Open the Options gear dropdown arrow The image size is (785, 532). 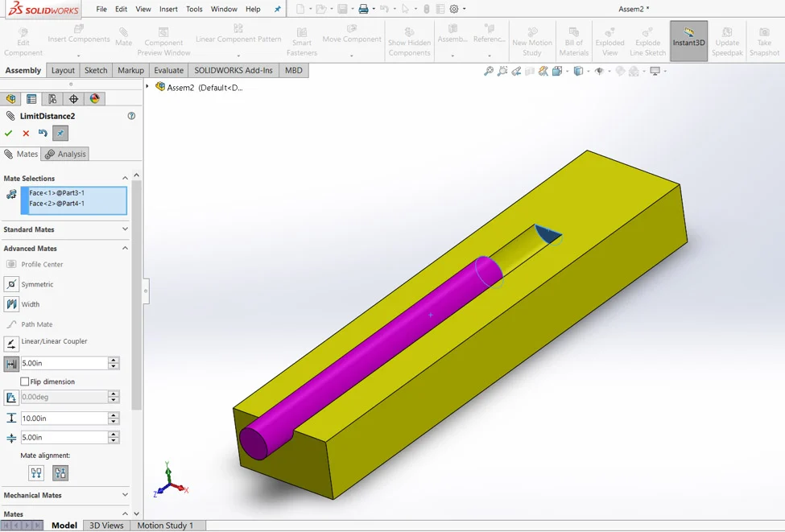[464, 9]
